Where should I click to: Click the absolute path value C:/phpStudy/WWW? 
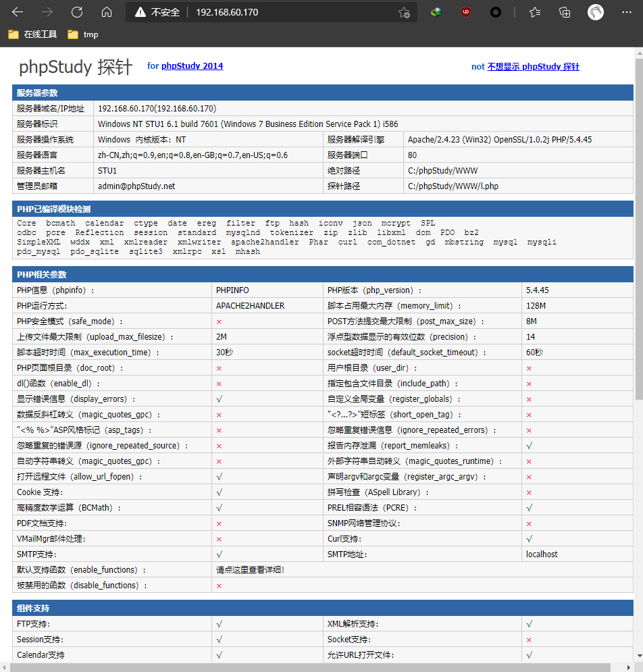click(x=442, y=171)
